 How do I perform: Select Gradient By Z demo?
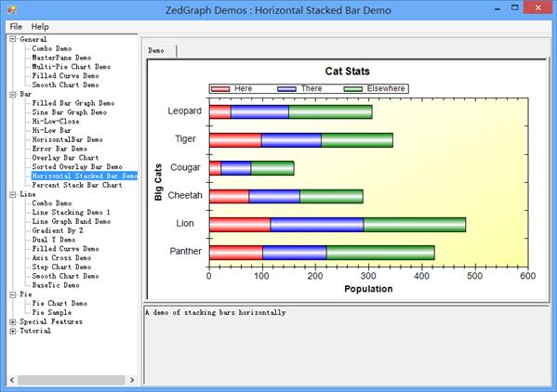tap(58, 230)
